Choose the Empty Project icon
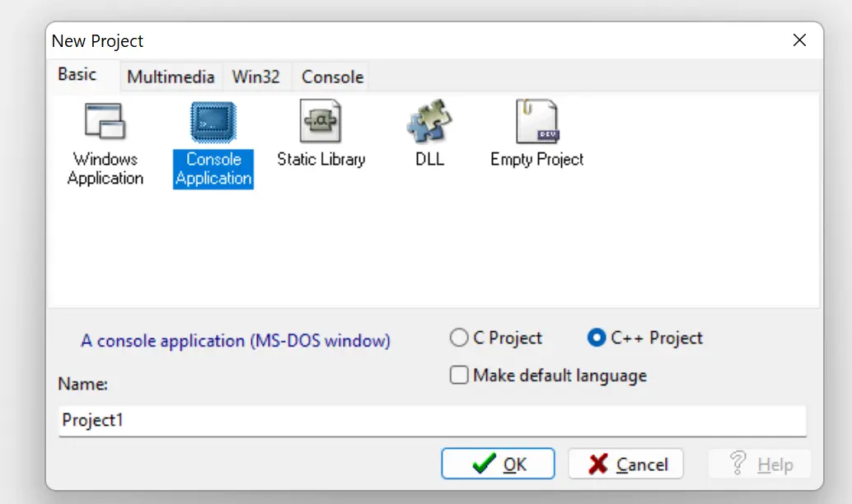The height and width of the screenshot is (504, 852). [536, 122]
